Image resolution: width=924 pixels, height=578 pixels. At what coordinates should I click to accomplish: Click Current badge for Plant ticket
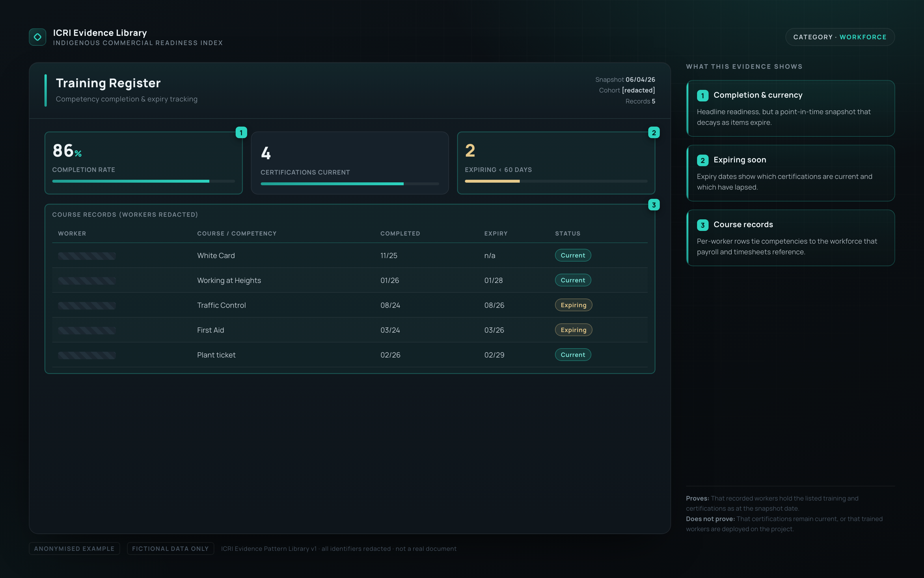pyautogui.click(x=573, y=355)
